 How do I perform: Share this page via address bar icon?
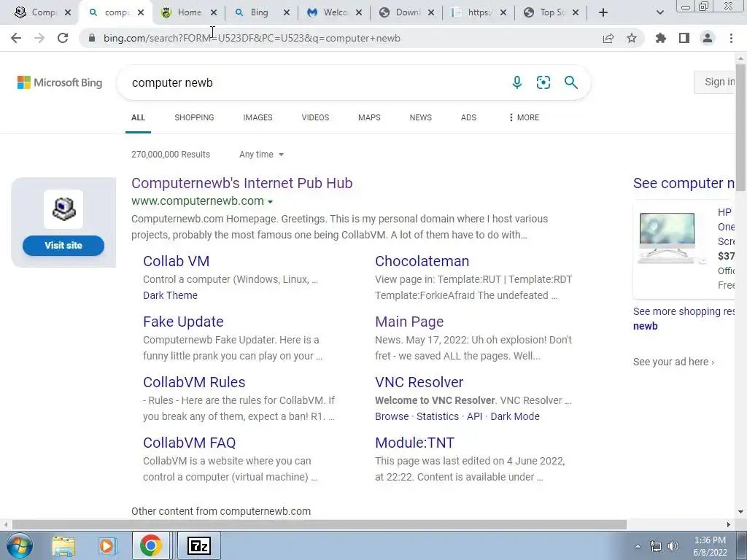pyautogui.click(x=608, y=38)
